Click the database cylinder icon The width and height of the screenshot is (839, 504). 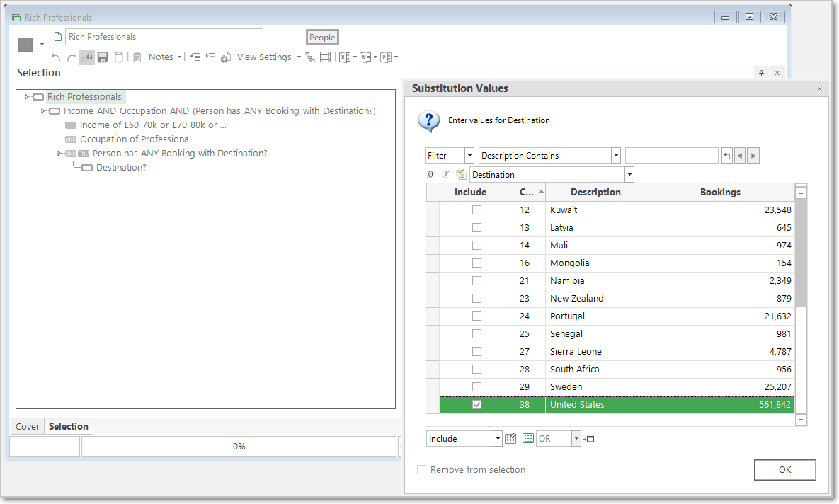pos(119,57)
